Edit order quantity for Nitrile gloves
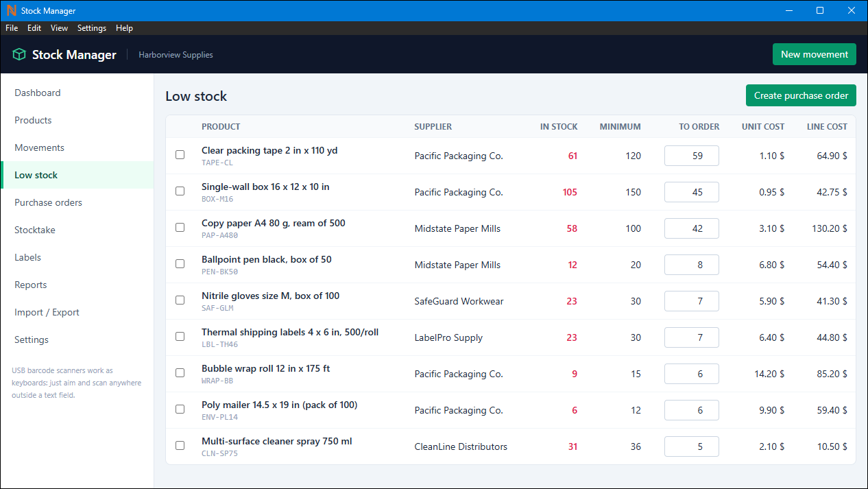This screenshot has height=489, width=868. point(692,301)
